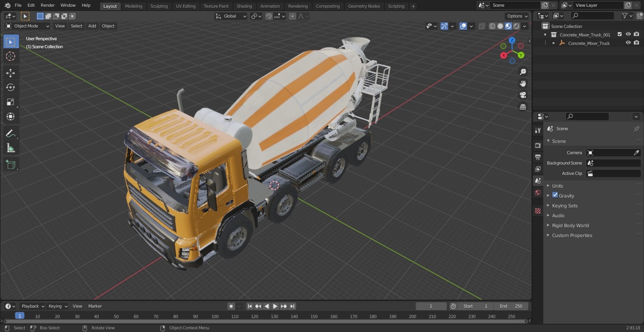Expand the Rigid Body World panel

click(x=570, y=225)
